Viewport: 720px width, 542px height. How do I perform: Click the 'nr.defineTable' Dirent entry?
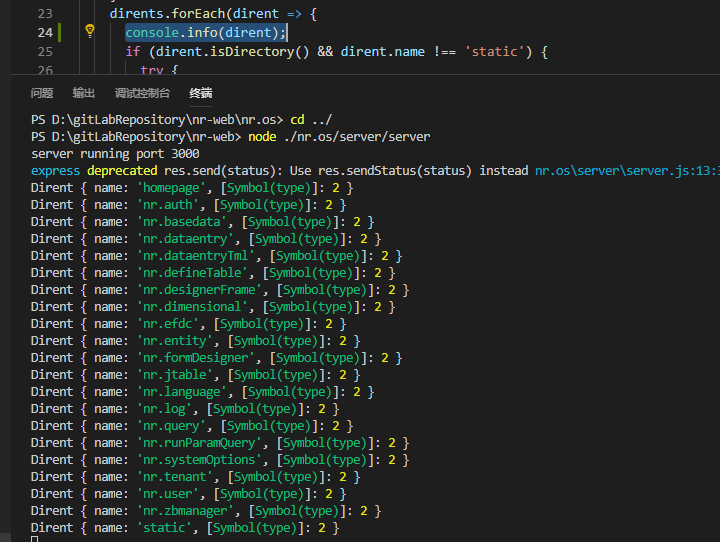click(x=213, y=273)
